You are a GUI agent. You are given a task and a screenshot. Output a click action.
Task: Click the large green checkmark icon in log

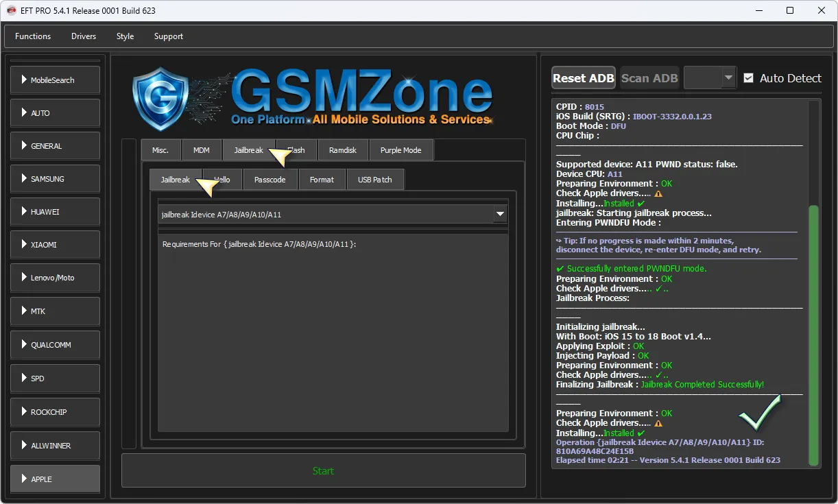click(x=760, y=412)
